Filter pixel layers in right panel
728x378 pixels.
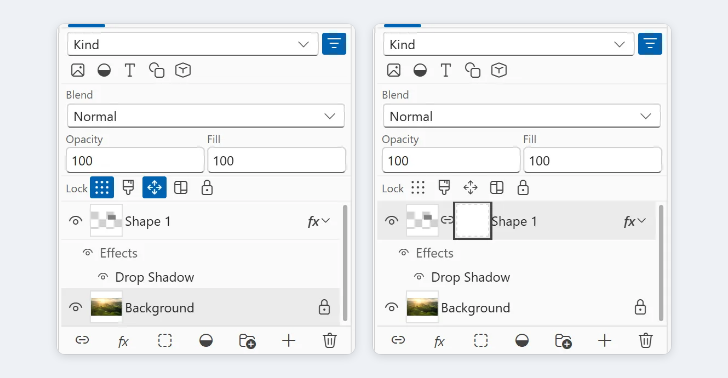[393, 70]
